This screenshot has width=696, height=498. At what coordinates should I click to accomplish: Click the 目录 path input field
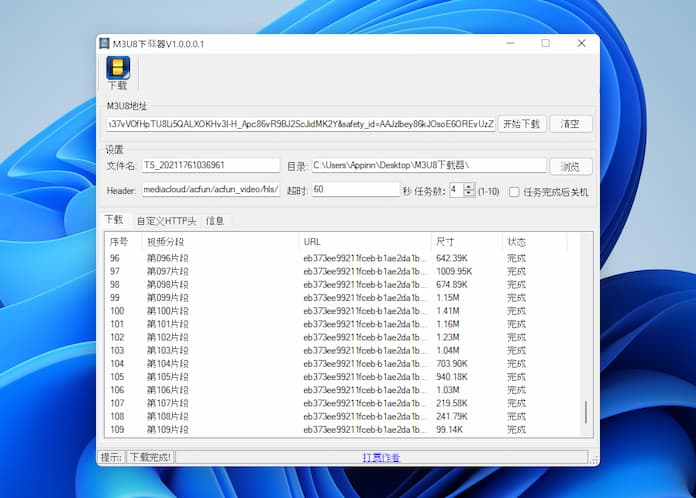point(428,166)
